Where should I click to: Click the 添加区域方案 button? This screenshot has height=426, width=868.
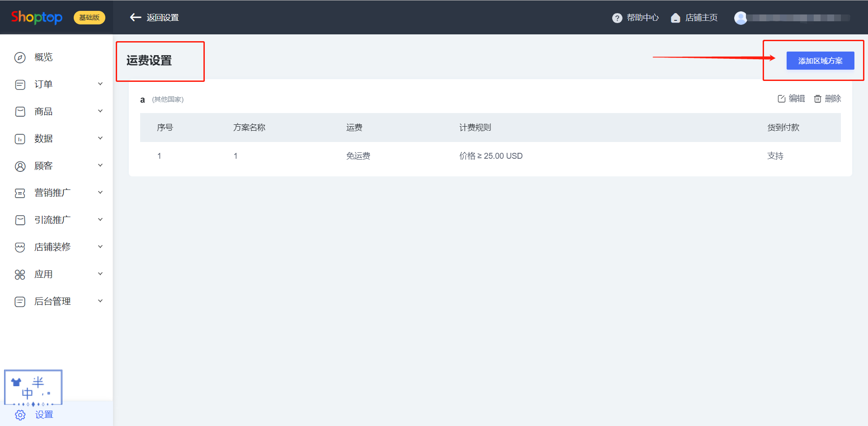click(x=820, y=61)
